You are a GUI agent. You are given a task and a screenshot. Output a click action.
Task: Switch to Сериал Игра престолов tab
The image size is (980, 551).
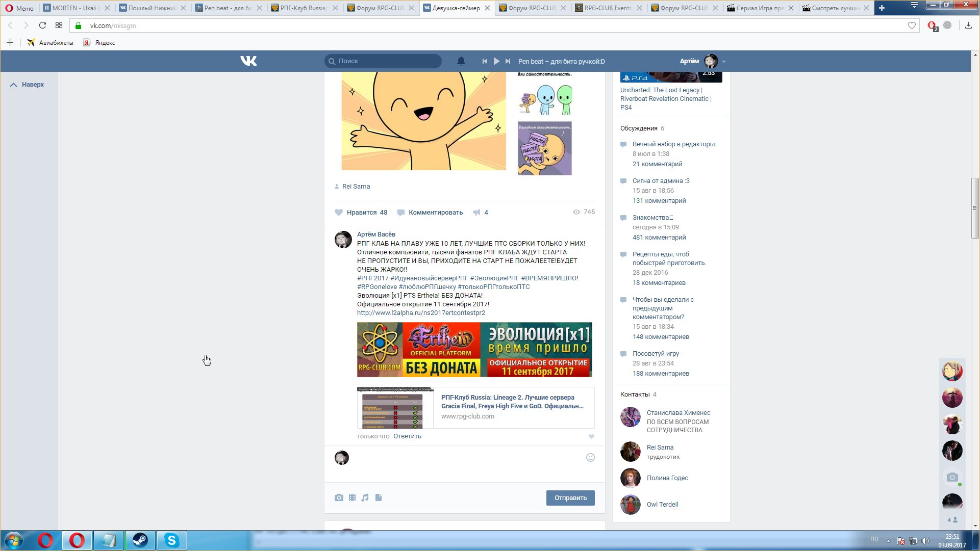click(760, 8)
